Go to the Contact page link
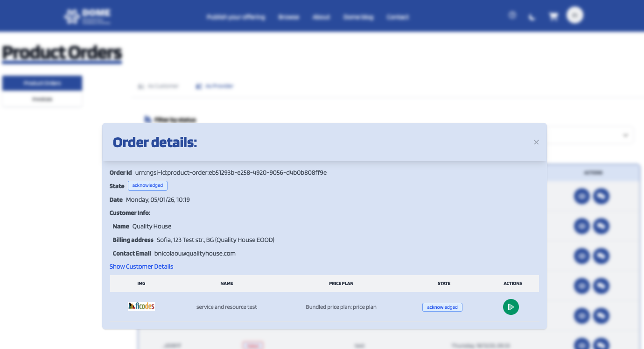The height and width of the screenshot is (349, 644). 398,17
